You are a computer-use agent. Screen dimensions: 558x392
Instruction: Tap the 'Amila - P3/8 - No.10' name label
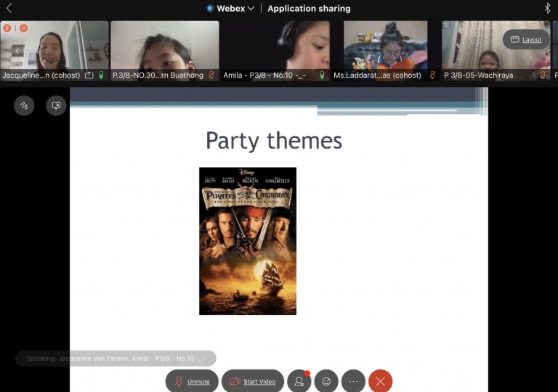tap(264, 75)
